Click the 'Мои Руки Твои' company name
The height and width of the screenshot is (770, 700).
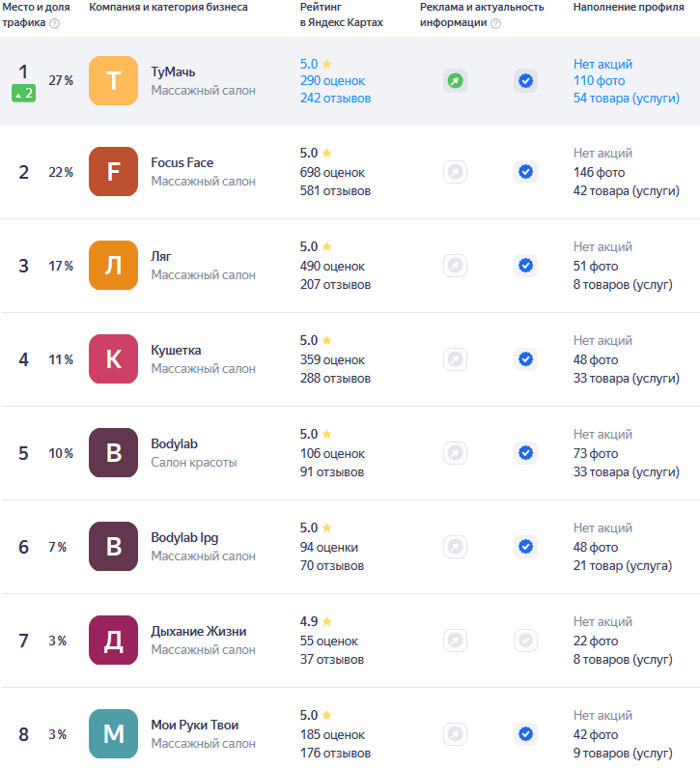[x=194, y=725]
